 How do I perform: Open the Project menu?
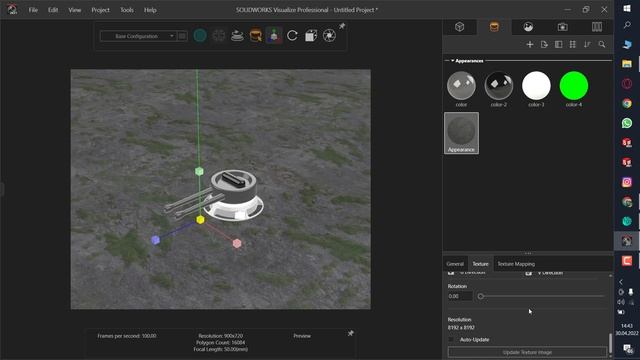point(100,10)
